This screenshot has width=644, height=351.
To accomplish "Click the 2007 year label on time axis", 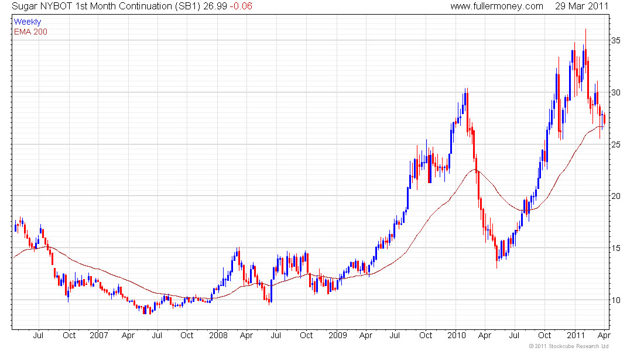I will (x=98, y=335).
